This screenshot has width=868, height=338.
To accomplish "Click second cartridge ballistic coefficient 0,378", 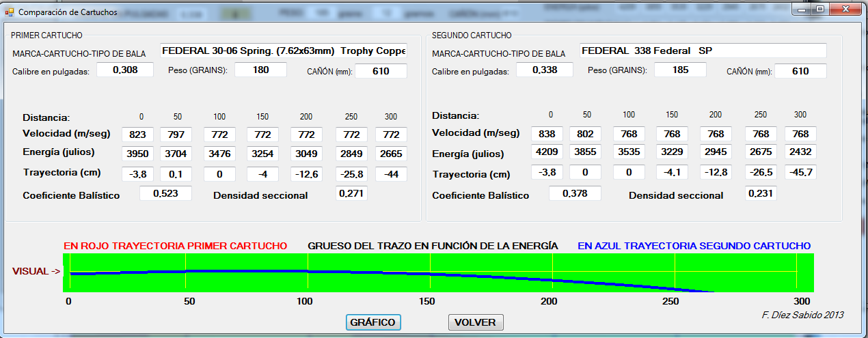I will coord(575,194).
